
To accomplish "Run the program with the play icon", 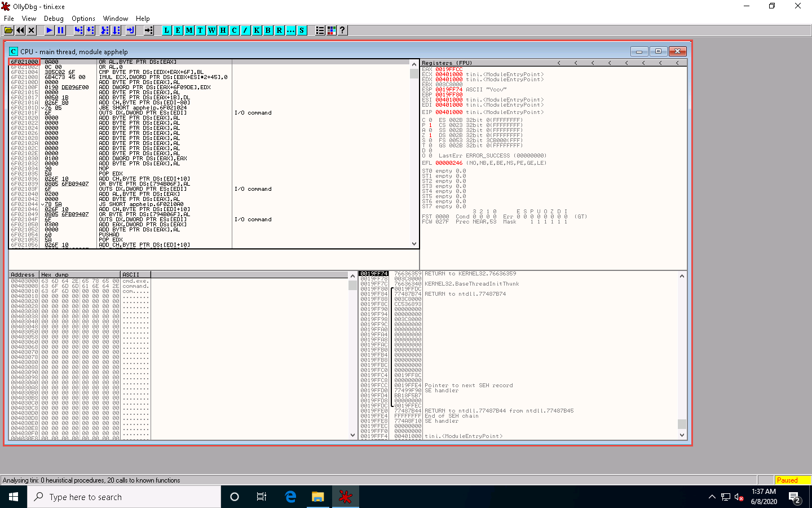I will click(50, 30).
